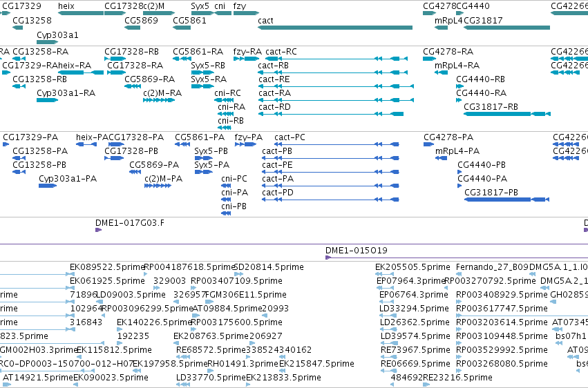Click the AT09884.5prime EST label
The image size is (588, 388).
[x=227, y=309]
